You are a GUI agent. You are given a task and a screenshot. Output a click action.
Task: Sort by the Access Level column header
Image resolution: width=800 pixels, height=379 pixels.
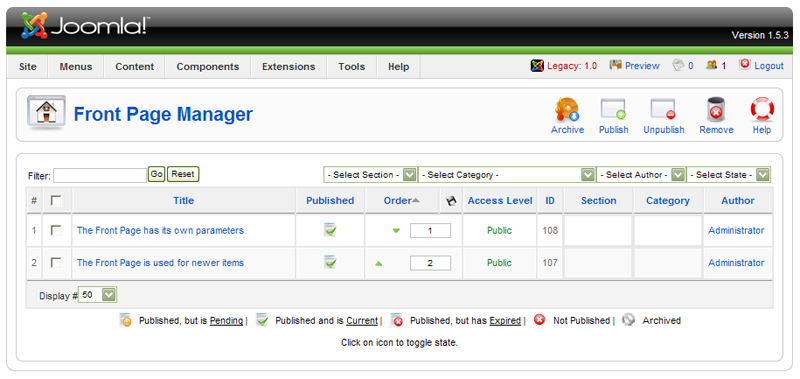tap(500, 200)
